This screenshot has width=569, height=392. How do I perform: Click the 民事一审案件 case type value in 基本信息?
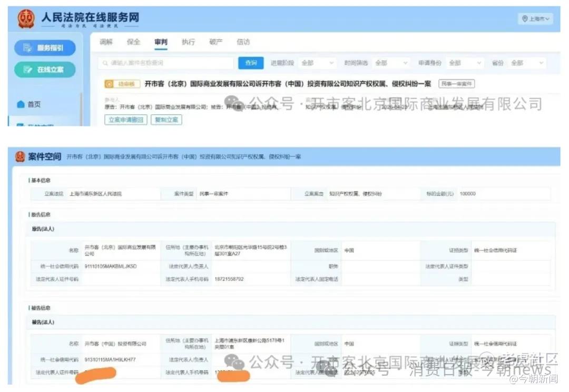214,194
